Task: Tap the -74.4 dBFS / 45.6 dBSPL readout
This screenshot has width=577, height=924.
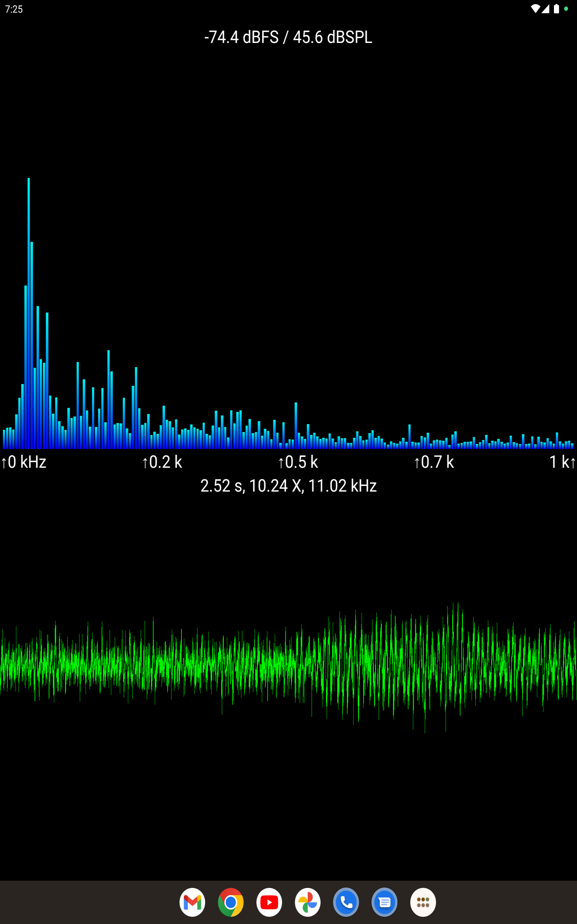Action: tap(288, 37)
